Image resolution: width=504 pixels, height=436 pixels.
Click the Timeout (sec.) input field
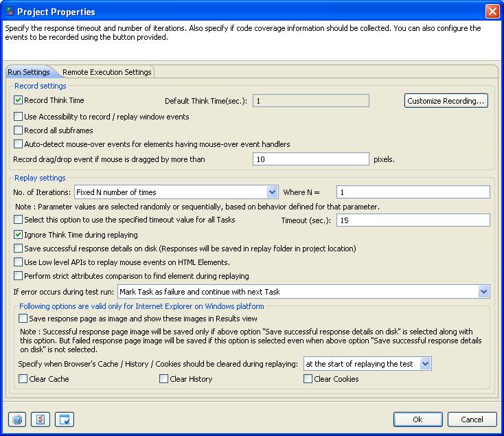[x=413, y=220]
